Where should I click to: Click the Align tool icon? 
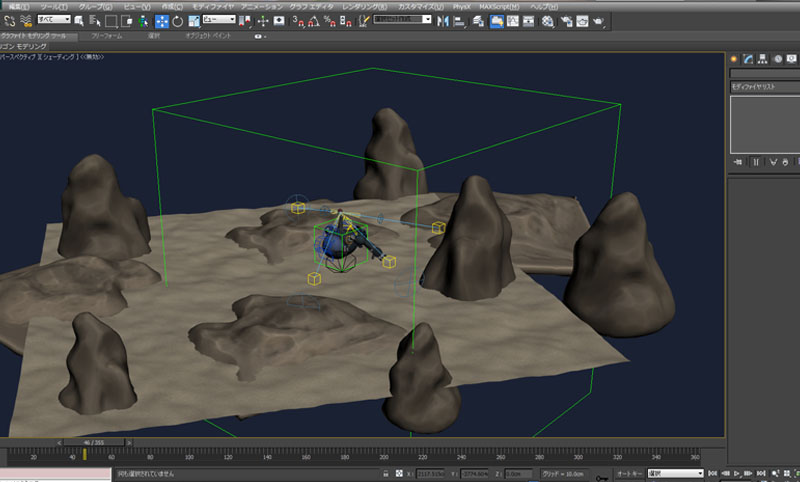[x=459, y=21]
